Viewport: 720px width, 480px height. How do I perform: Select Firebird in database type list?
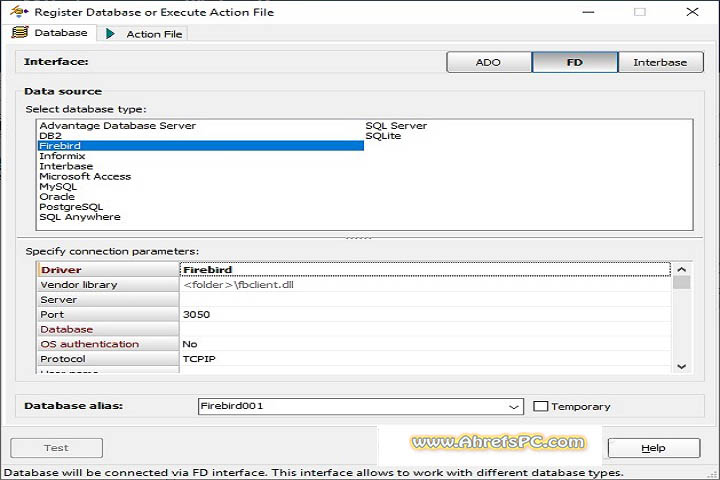[x=201, y=146]
